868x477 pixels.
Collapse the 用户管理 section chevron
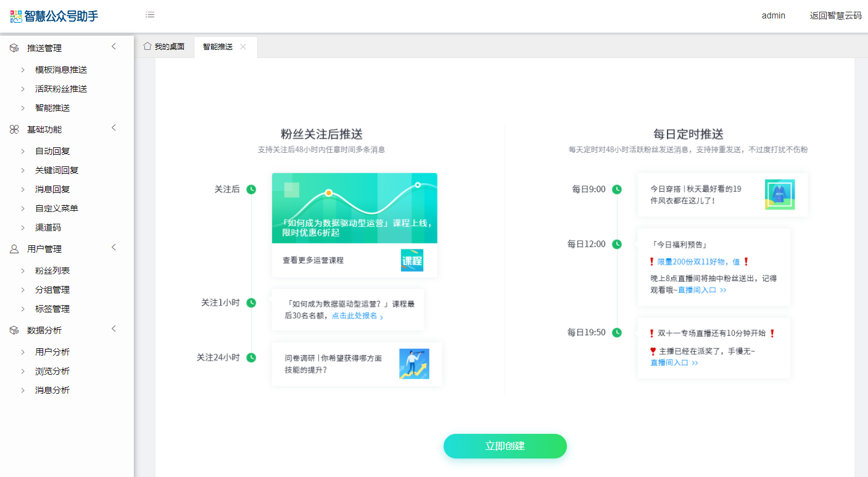point(114,248)
